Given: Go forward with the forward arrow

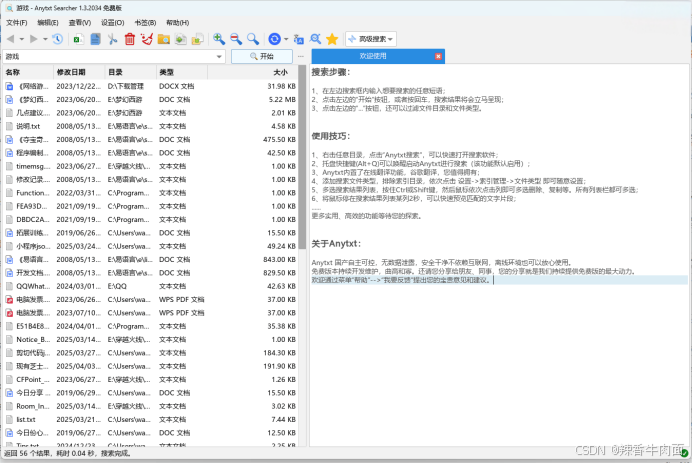Looking at the screenshot, I should 34,39.
